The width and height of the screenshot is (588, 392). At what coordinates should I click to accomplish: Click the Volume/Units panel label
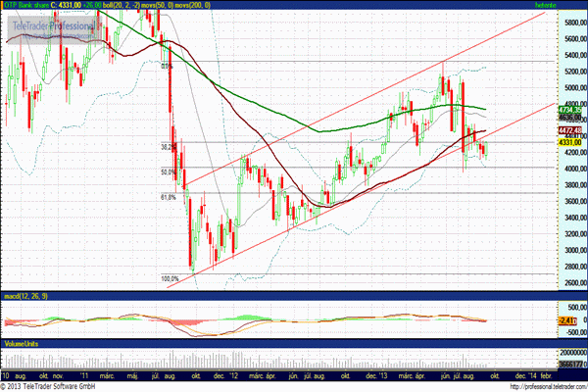[20, 344]
